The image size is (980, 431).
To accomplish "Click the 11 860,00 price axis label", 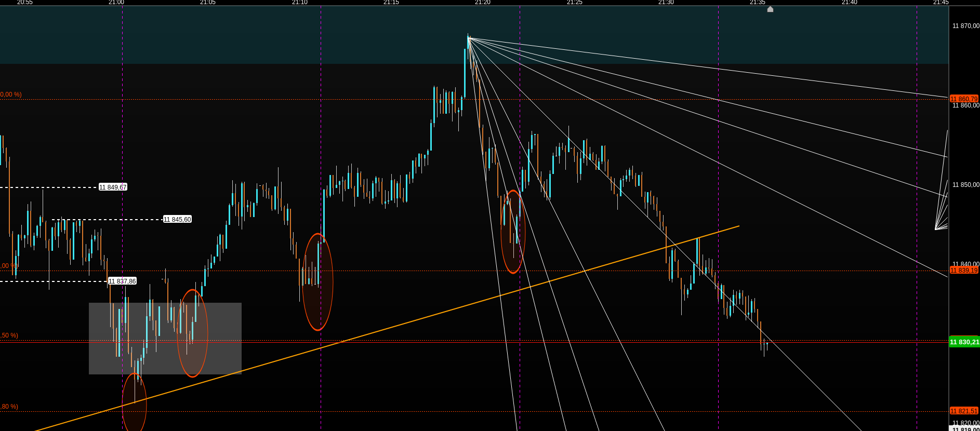I will (x=965, y=105).
